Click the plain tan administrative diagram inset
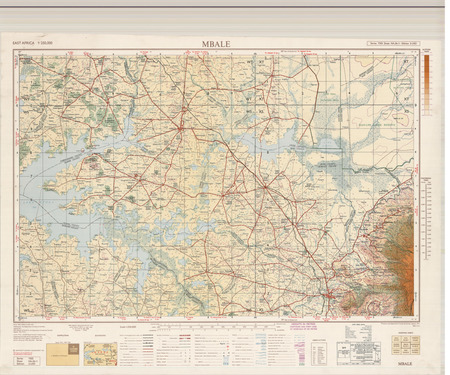This screenshot has height=375, width=450. pyautogui.click(x=63, y=354)
